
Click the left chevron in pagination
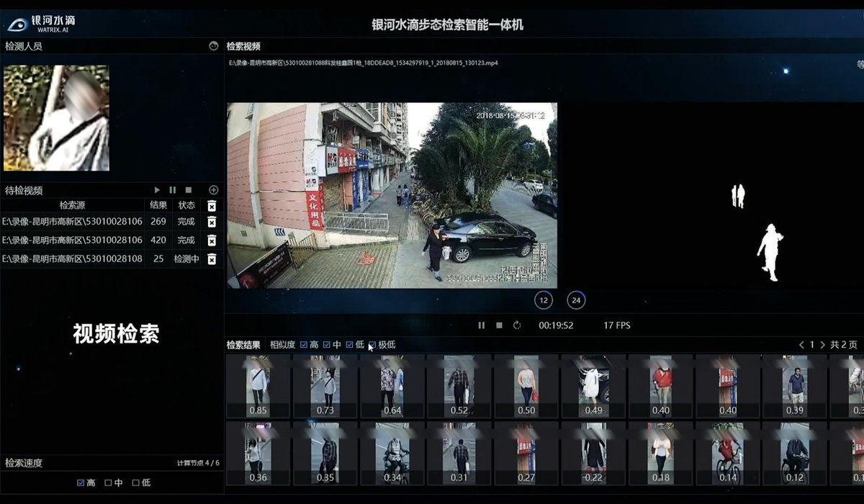pyautogui.click(x=801, y=344)
